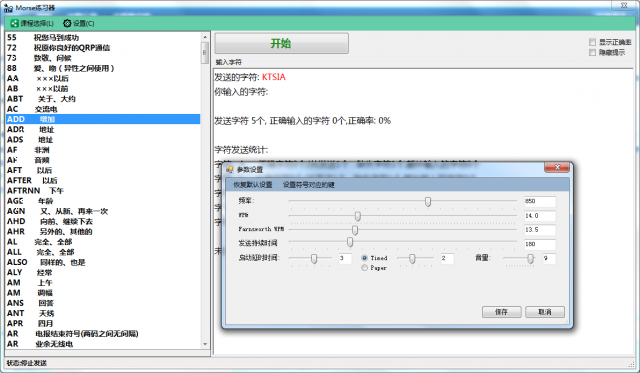The width and height of the screenshot is (640, 373).
Task: Select the row '73 致敬、问候'
Action: coord(103,58)
